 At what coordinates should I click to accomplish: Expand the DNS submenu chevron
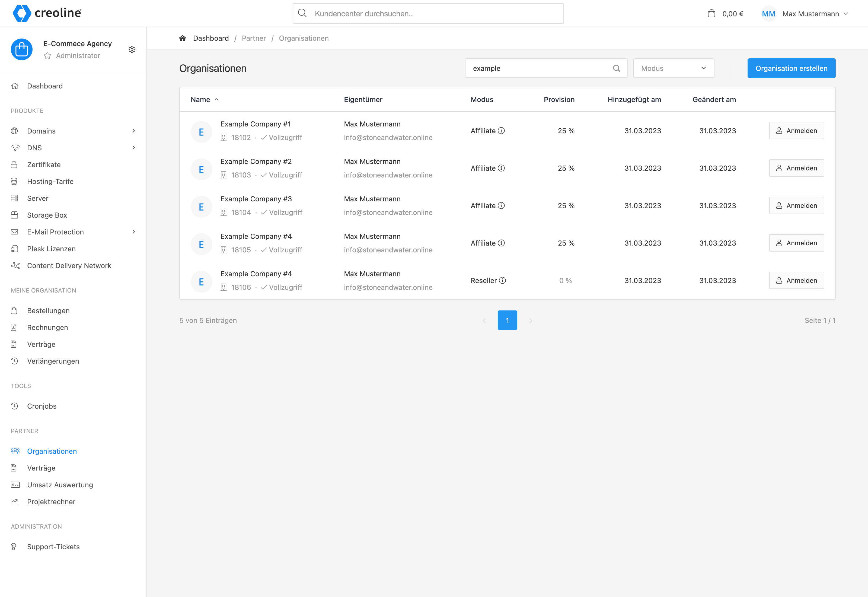point(133,148)
